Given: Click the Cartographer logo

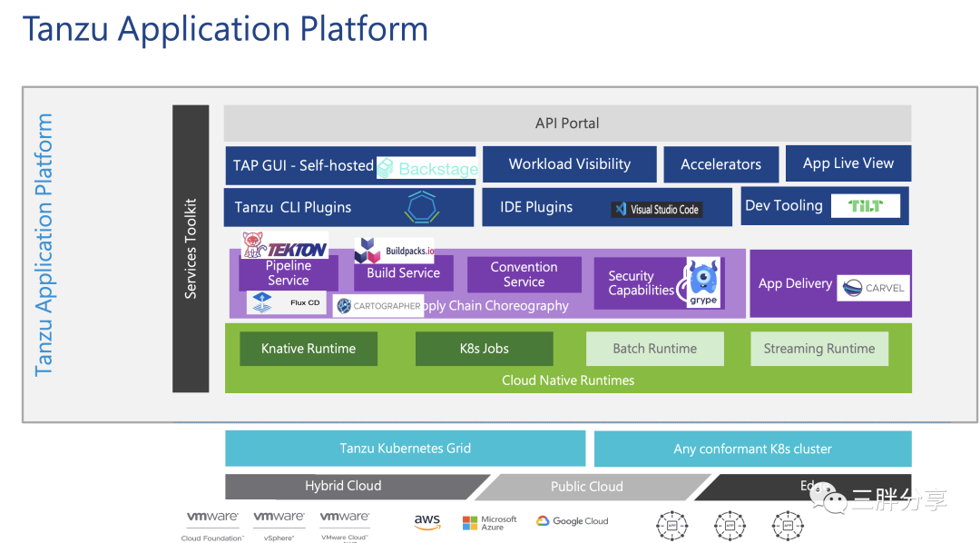Looking at the screenshot, I should pyautogui.click(x=378, y=305).
